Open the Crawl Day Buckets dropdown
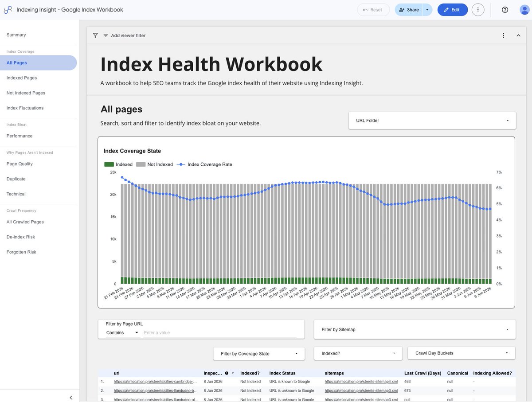The image size is (532, 402). click(462, 353)
